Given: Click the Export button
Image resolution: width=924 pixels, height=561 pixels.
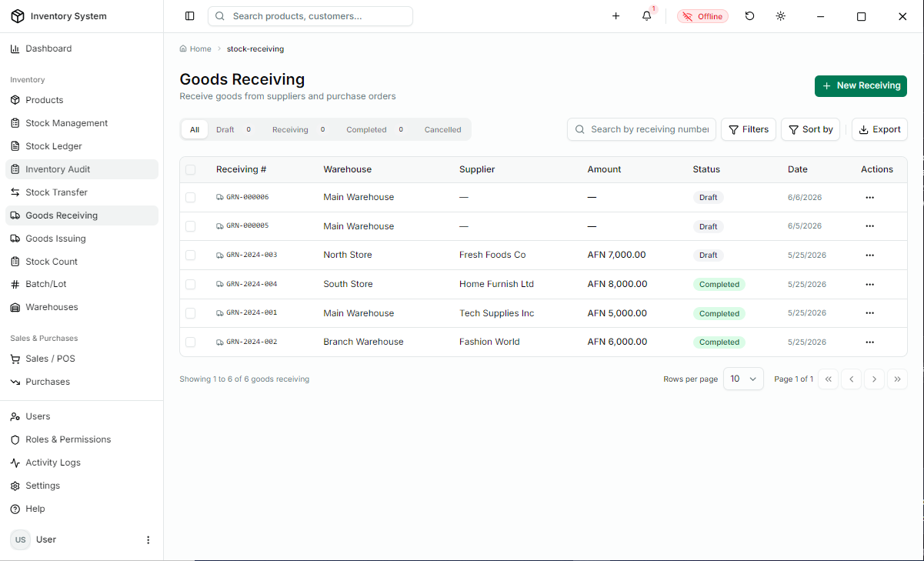Looking at the screenshot, I should click(x=879, y=129).
